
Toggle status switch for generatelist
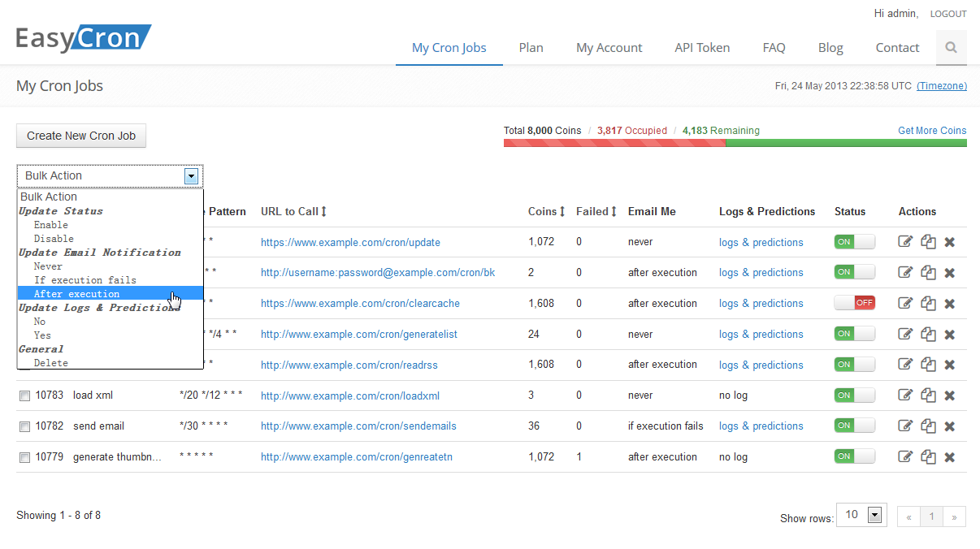coord(855,334)
